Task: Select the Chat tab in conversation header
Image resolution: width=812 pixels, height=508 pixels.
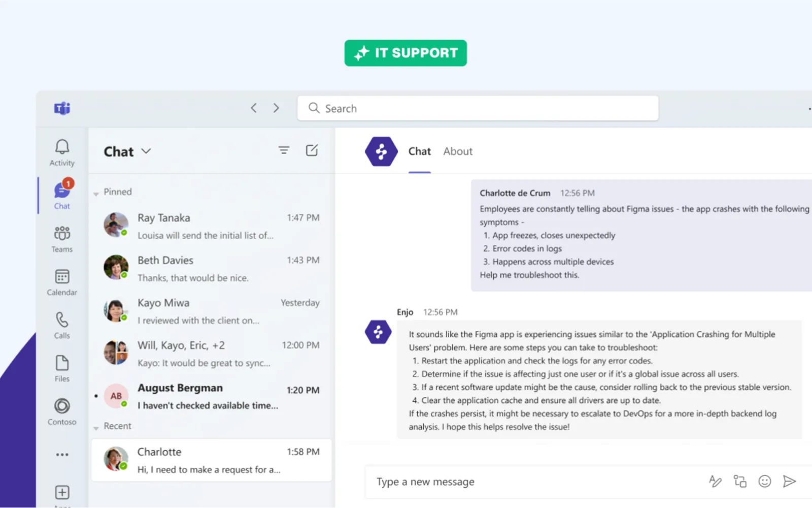Action: click(419, 151)
